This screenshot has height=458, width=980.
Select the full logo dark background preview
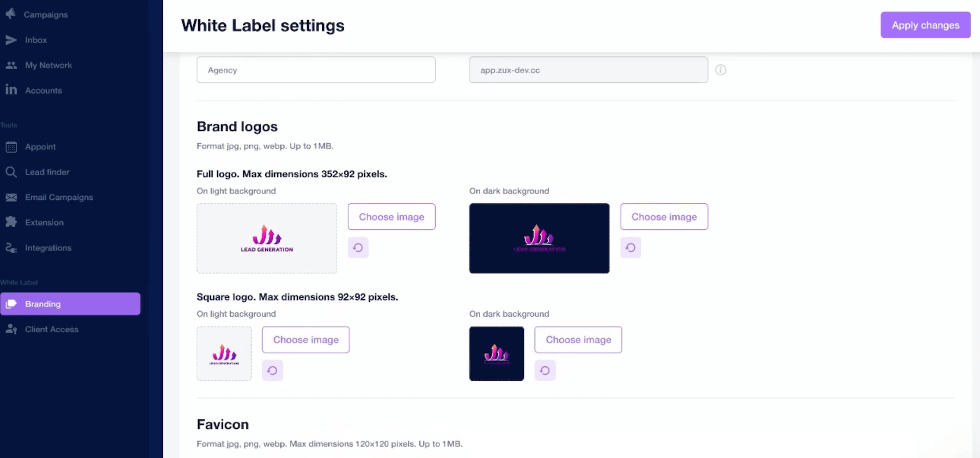pos(539,238)
